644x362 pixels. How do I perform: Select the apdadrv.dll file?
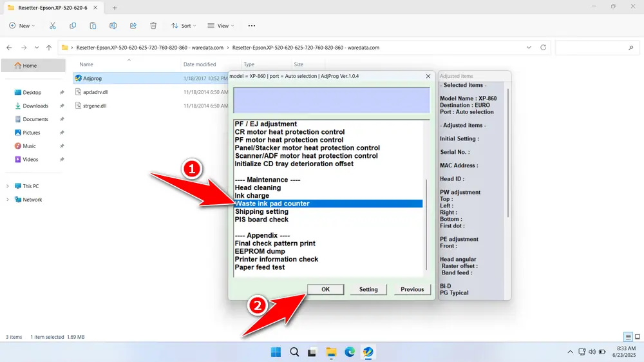point(96,92)
